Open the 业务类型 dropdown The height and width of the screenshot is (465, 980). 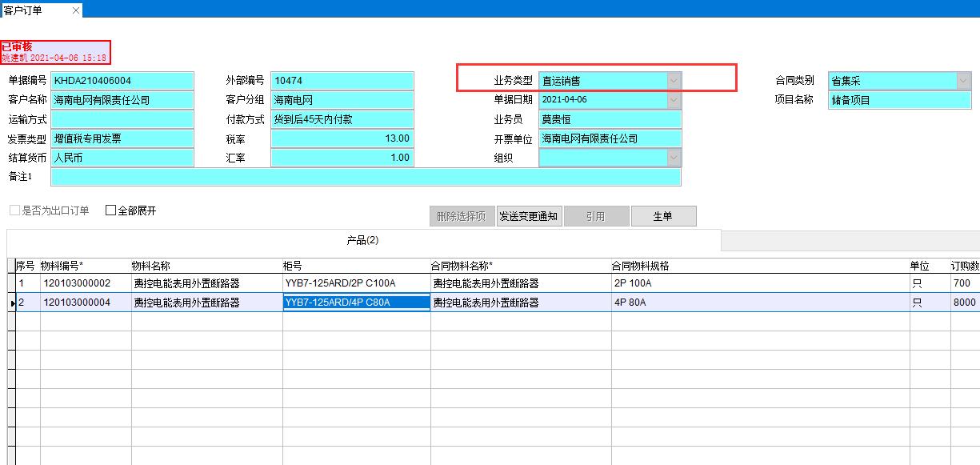674,81
